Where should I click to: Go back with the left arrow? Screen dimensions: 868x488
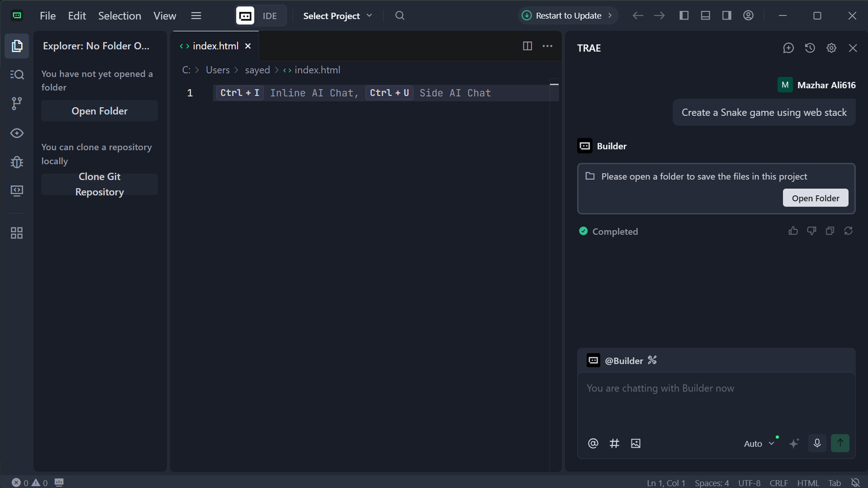638,16
